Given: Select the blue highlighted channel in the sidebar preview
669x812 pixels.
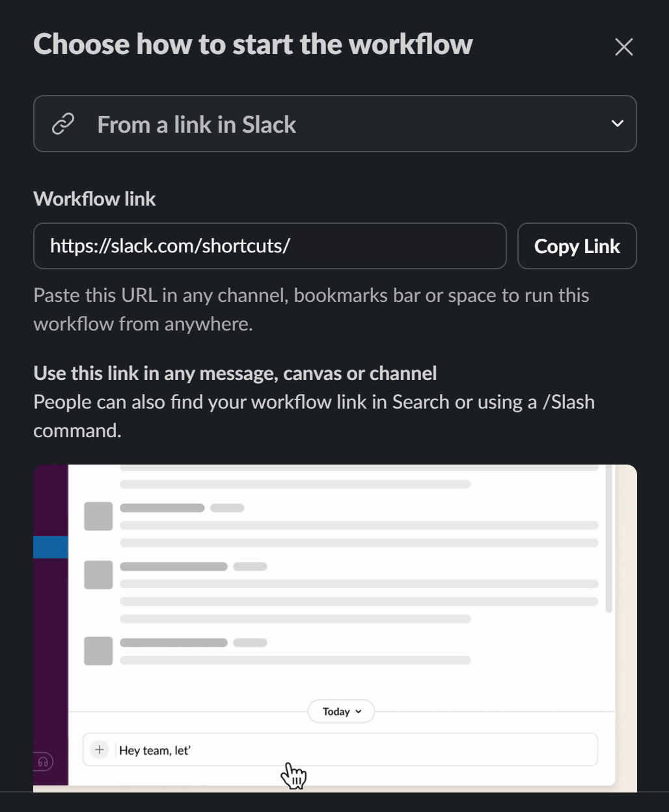Looking at the screenshot, I should [x=51, y=547].
